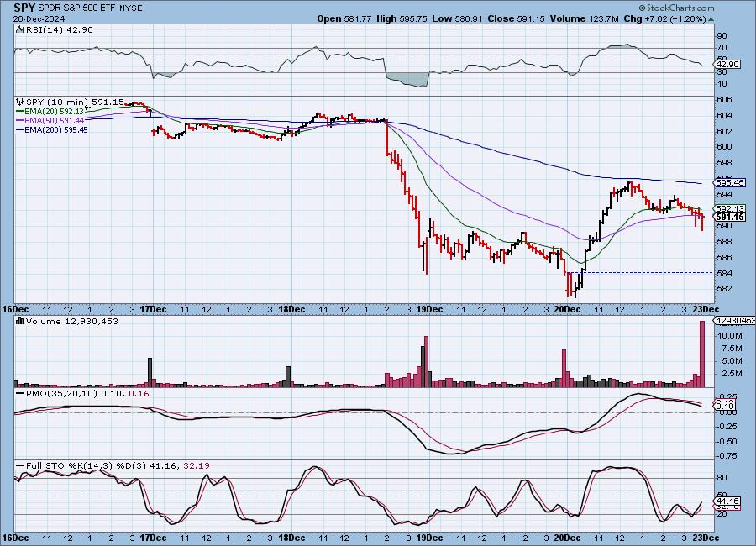Click the SPY ticker symbol in header
The image size is (756, 546).
[x=24, y=8]
